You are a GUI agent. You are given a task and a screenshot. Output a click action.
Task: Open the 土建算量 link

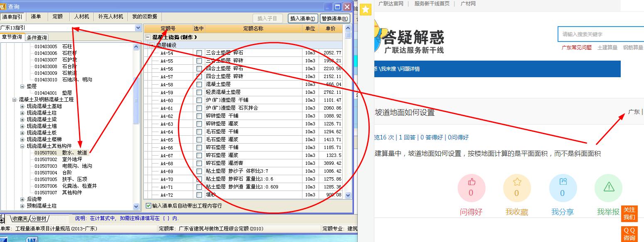pyautogui.click(x=607, y=48)
